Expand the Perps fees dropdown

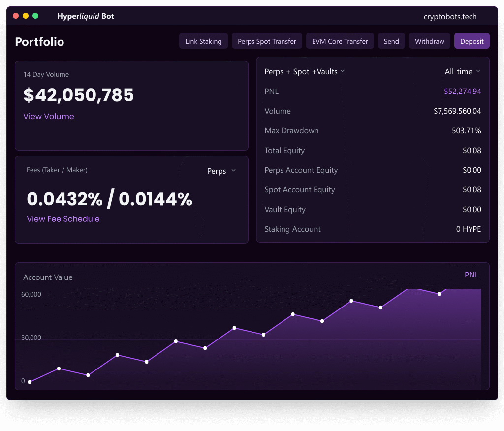click(x=221, y=171)
